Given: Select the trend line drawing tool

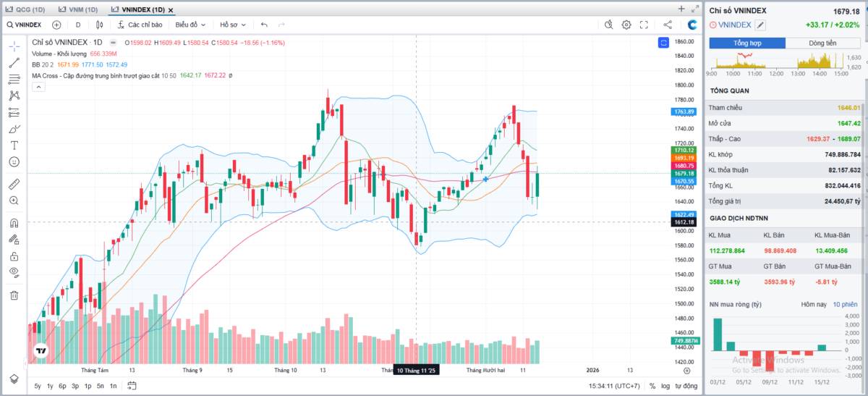Looking at the screenshot, I should pos(14,63).
